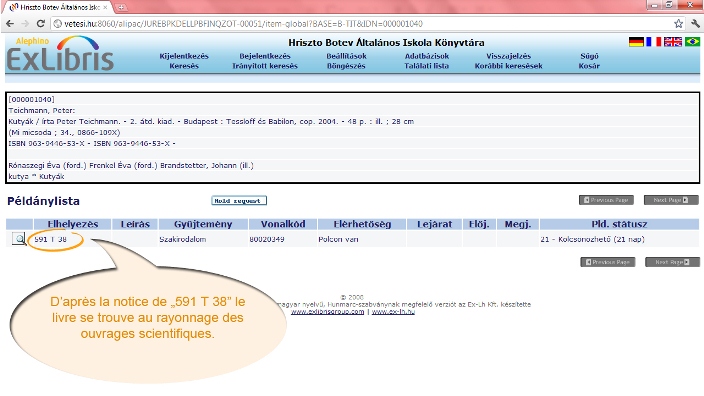Open Kijelentkezés menu item

(184, 56)
